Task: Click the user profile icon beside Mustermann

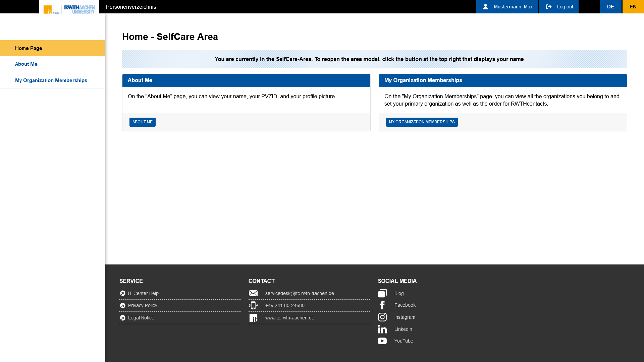Action: (485, 7)
